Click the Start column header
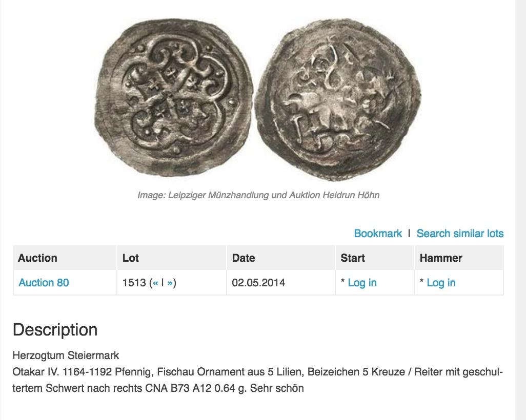The image size is (526, 420). tap(353, 258)
